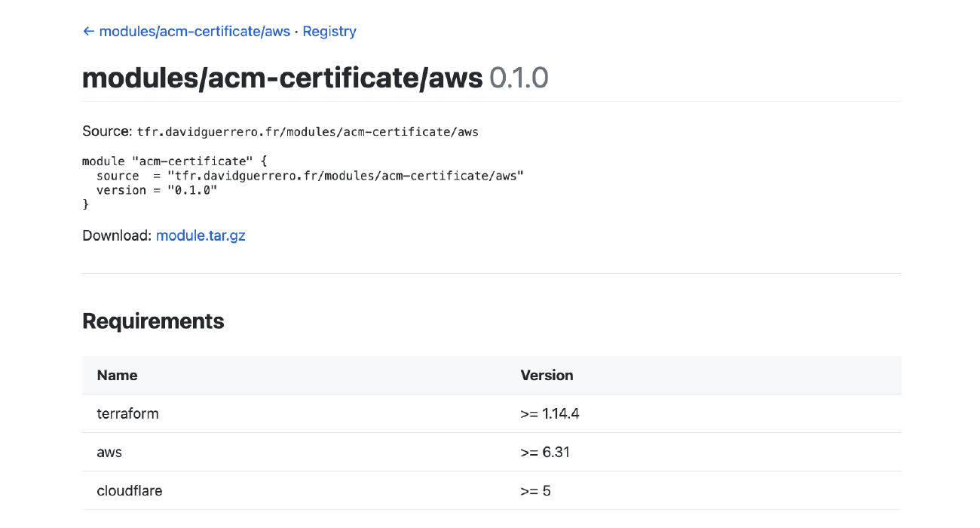
Task: Click the version number 0.1.0 in the title
Action: point(519,77)
